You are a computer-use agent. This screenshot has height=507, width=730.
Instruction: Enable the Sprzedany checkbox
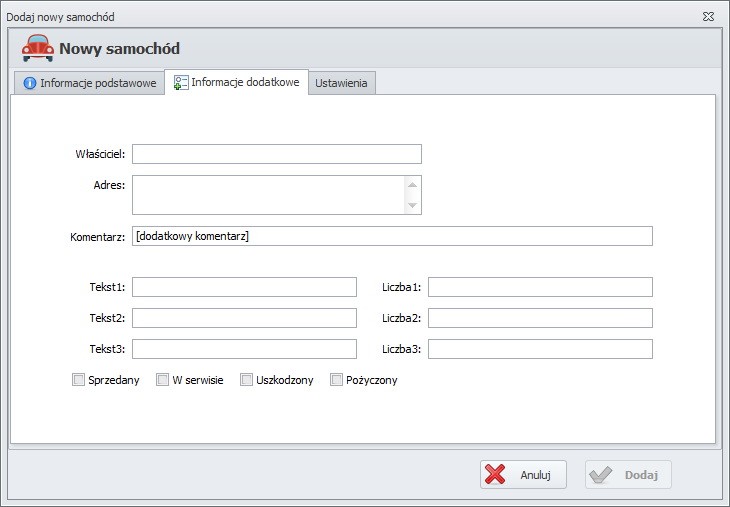(x=79, y=380)
